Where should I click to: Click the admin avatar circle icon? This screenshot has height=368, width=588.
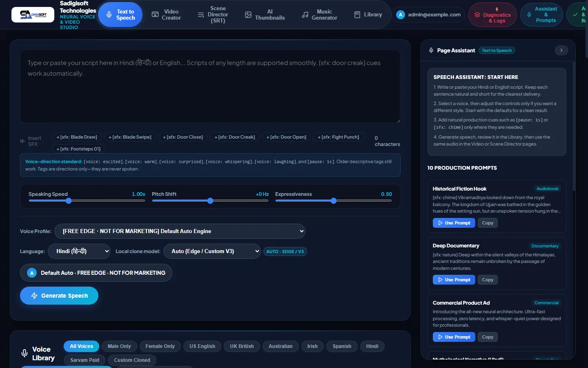coord(401,15)
